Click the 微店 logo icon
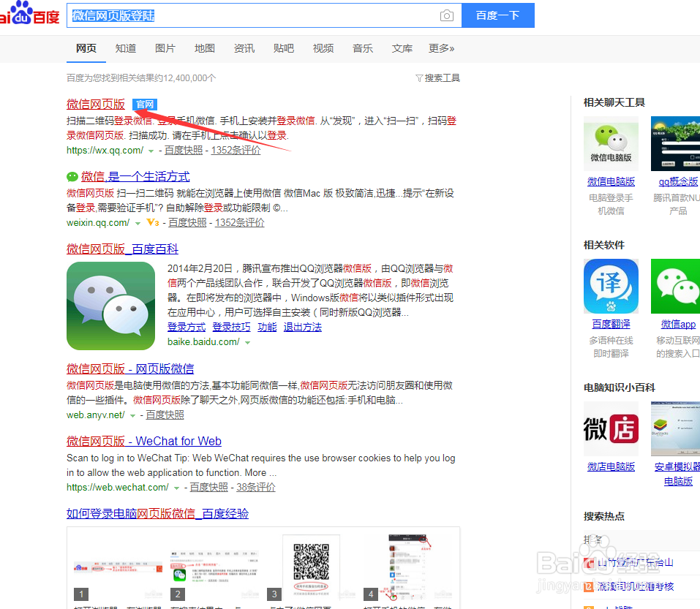 (611, 428)
